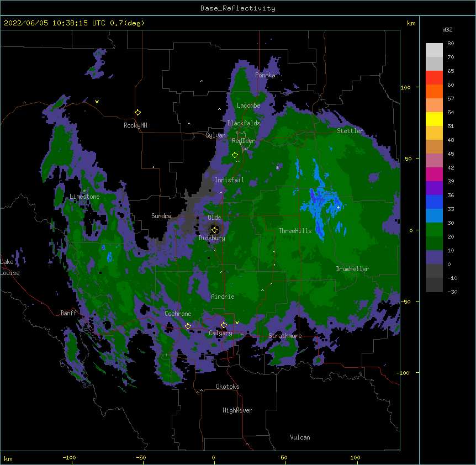Click the Sylvan label
Screen dimensions: 476x465
pyautogui.click(x=215, y=135)
